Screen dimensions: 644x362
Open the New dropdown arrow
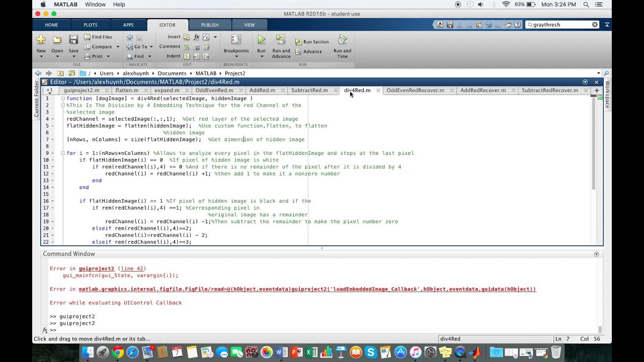pos(41,56)
